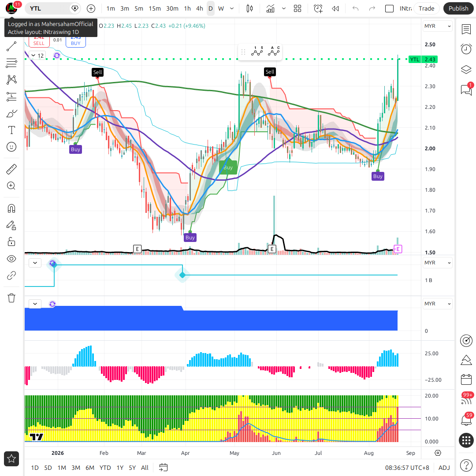This screenshot has height=476, width=476.
Task: Open time zone 08:36:57 UTC+8 menu
Action: tap(407, 468)
